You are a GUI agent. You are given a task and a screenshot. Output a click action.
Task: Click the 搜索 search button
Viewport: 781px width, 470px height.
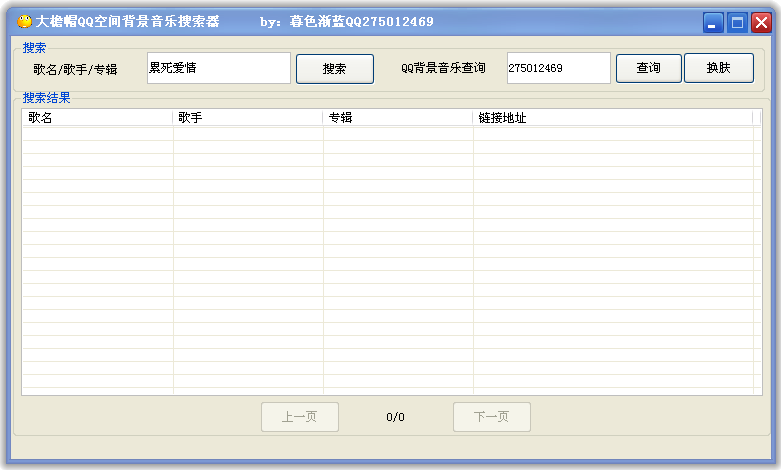point(335,69)
